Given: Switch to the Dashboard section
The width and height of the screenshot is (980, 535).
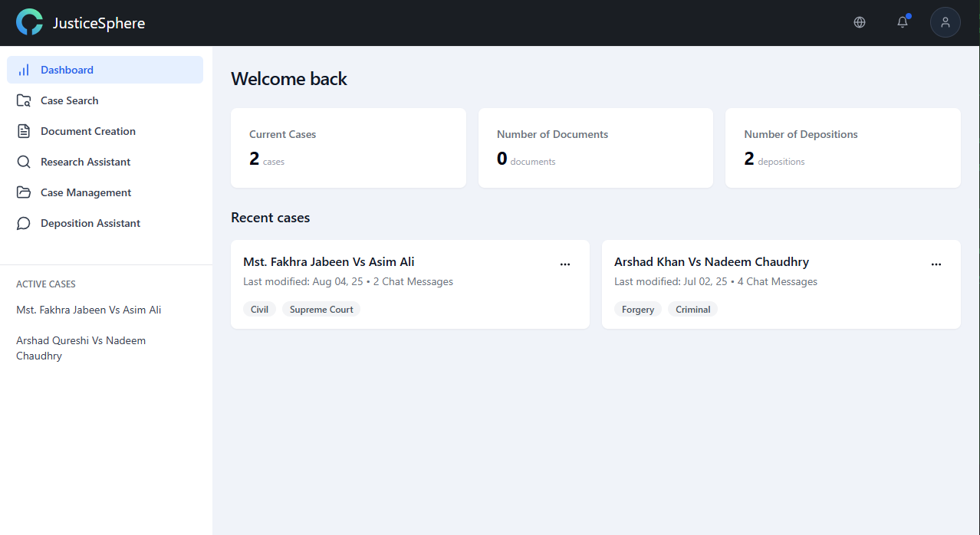Looking at the screenshot, I should coord(67,69).
